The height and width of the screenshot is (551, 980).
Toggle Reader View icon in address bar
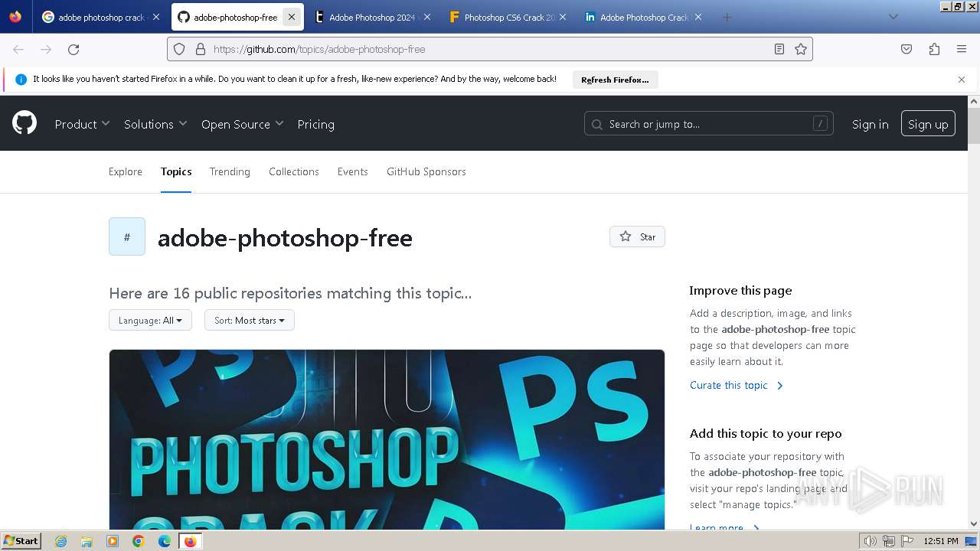[x=779, y=49]
